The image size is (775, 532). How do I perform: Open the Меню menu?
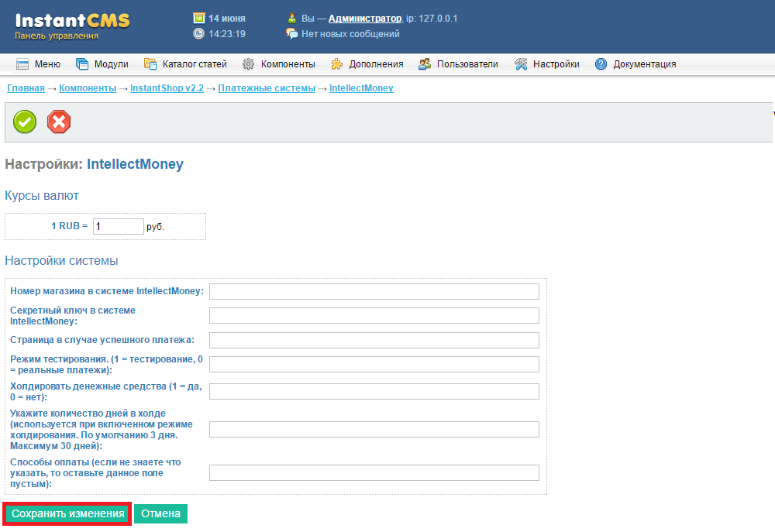[x=38, y=64]
